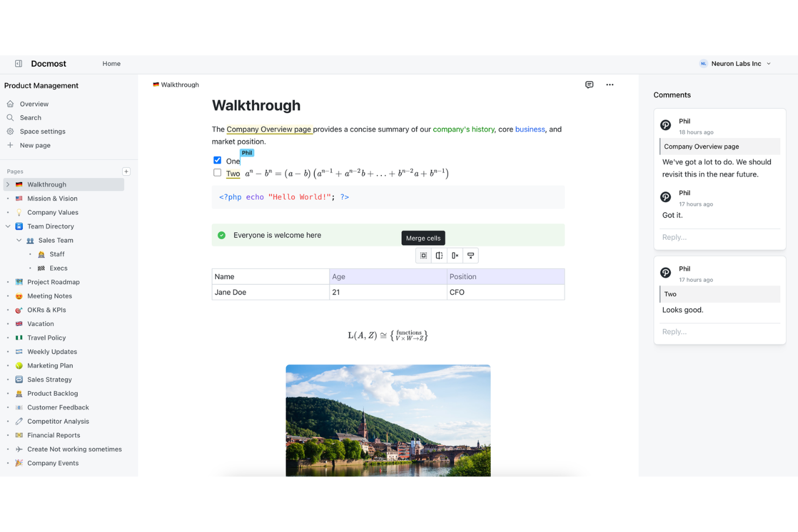Click the split cell table icon
798x532 pixels.
pyautogui.click(x=439, y=255)
